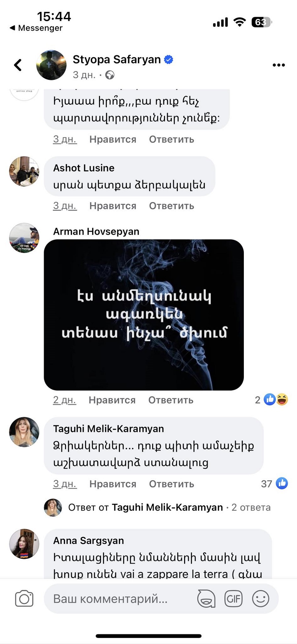Screen dimensions: 297x644
Task: Open the emoji smiley picker
Action: 261,598
